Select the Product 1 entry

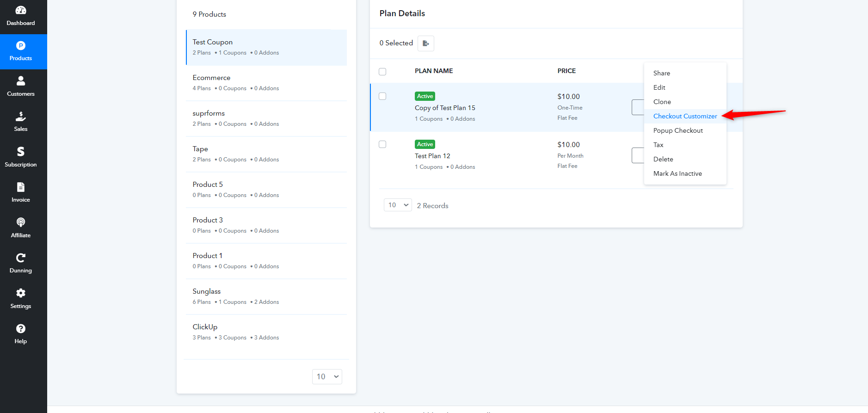coord(266,261)
